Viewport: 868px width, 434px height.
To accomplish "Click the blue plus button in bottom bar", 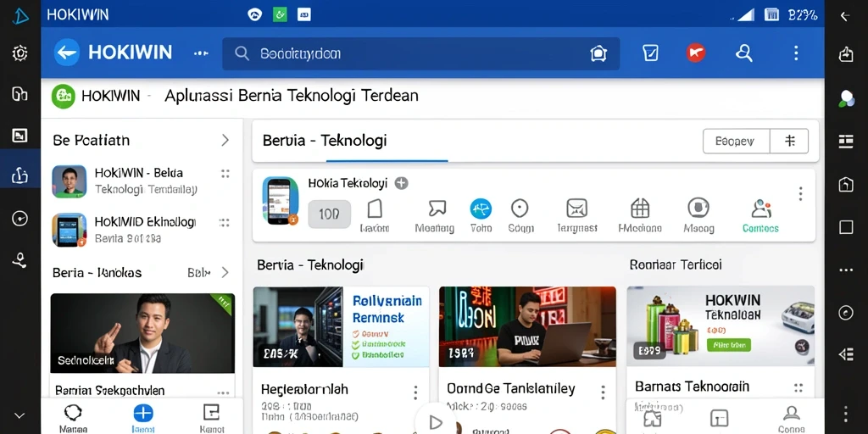I will point(142,413).
